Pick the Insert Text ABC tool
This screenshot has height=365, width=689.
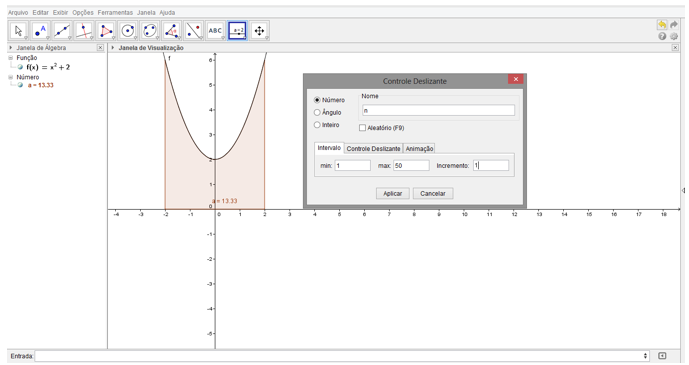pyautogui.click(x=215, y=31)
